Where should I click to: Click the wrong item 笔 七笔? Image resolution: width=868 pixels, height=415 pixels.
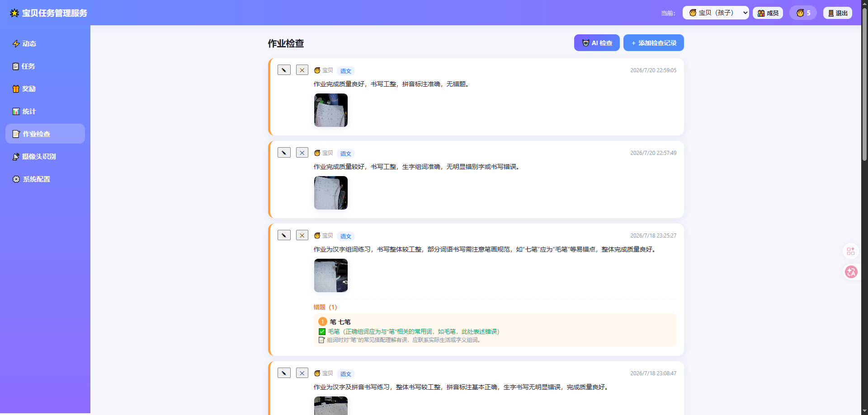[x=340, y=322]
